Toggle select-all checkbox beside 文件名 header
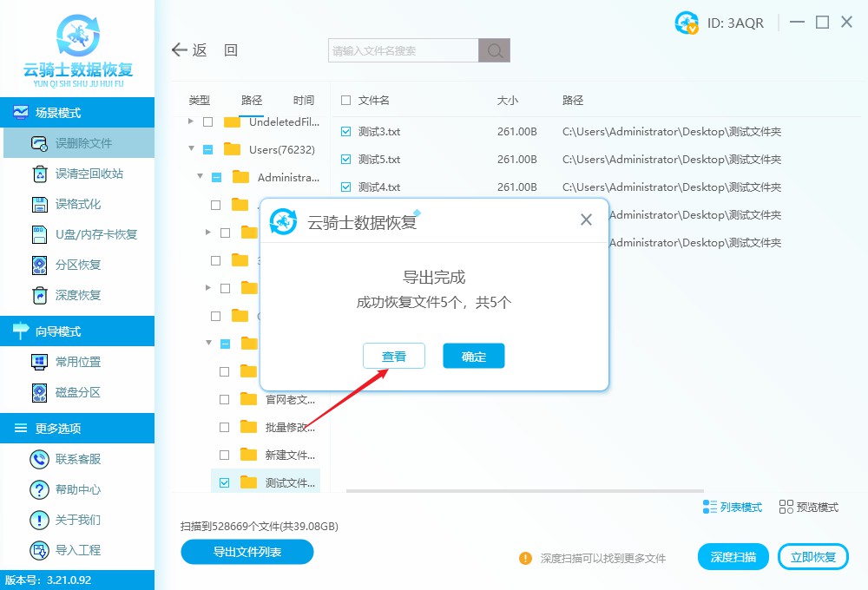The width and height of the screenshot is (868, 590). (x=345, y=101)
